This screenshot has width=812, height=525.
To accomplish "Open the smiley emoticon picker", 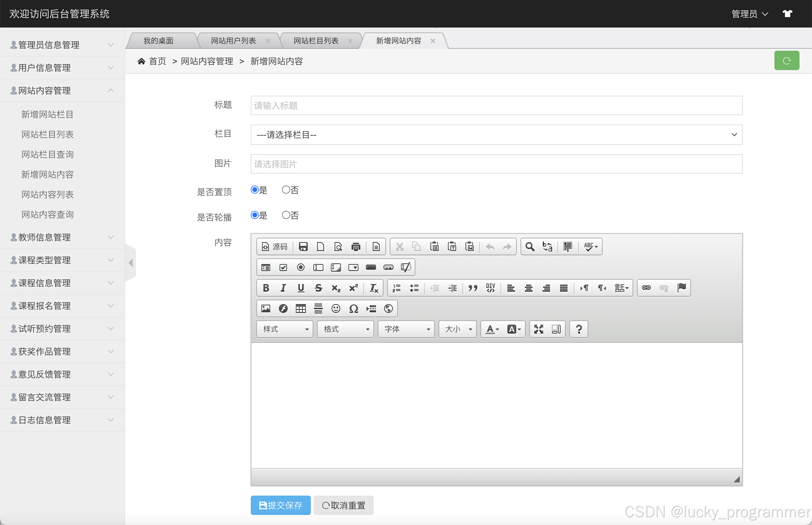I will tap(336, 309).
